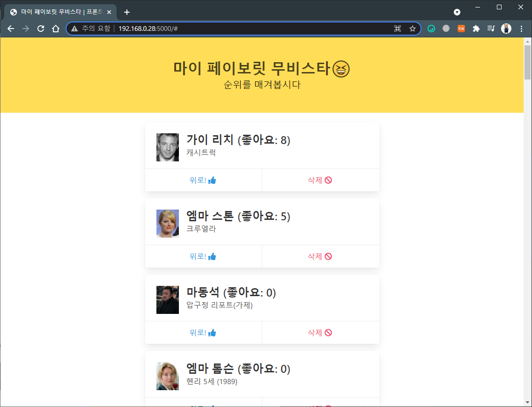This screenshot has height=407, width=532.
Task: Open the tab search dropdown arrow
Action: point(457,12)
